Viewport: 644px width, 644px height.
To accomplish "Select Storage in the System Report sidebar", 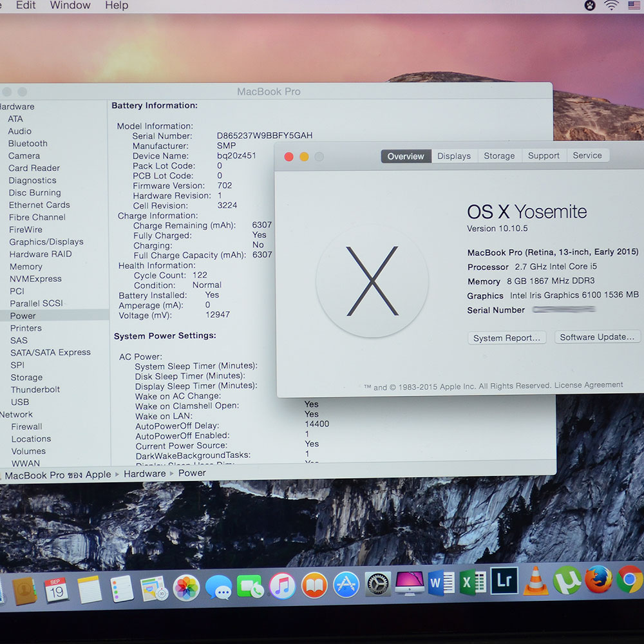I will click(26, 377).
